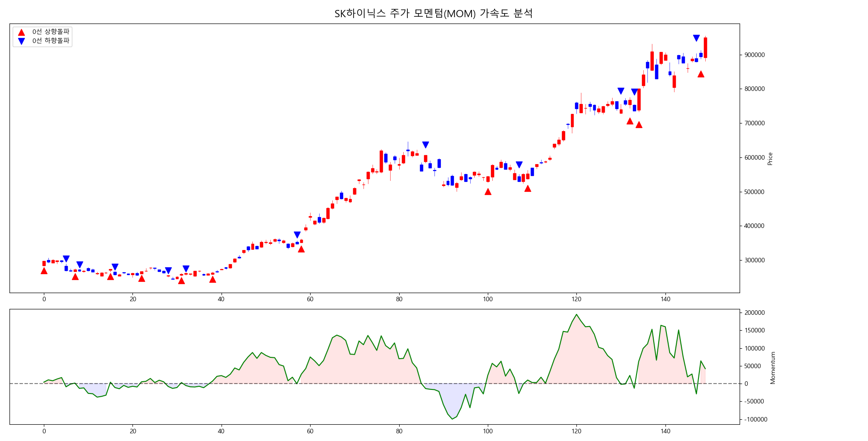The width and height of the screenshot is (868, 441).
Task: Click the blue down-triangle marker near index 32
Action: (x=186, y=269)
